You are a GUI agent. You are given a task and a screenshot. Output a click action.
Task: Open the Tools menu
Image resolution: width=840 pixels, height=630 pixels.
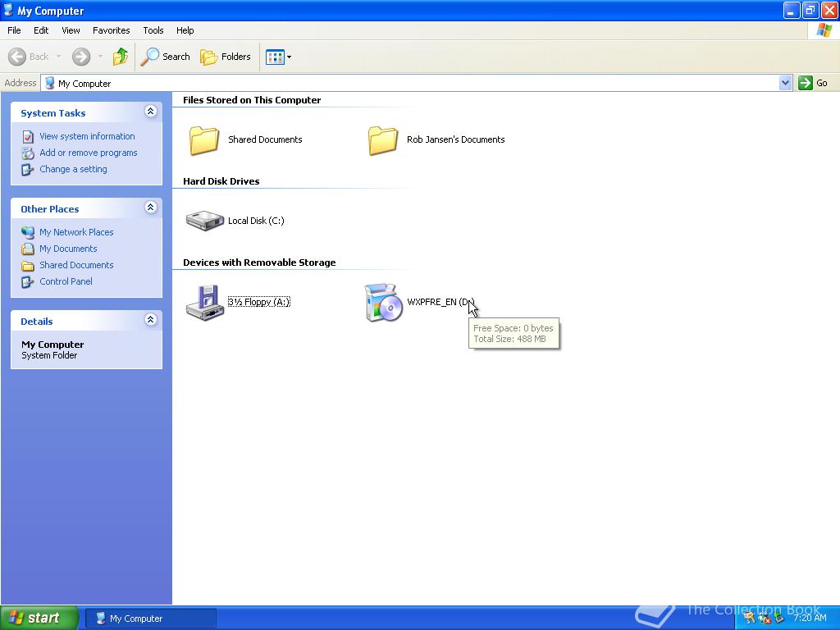153,30
